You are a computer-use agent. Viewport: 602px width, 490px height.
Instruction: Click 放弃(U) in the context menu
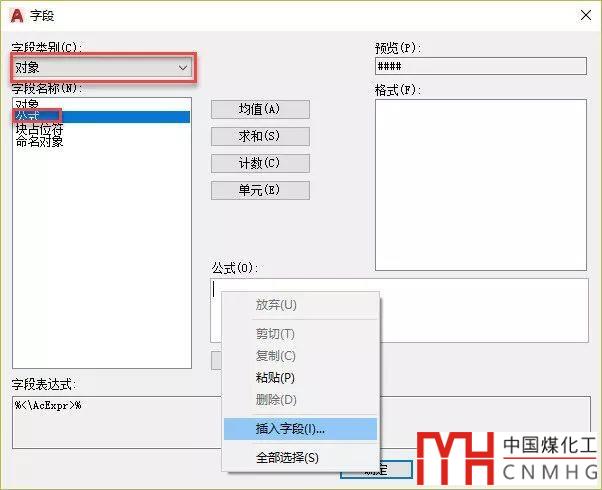276,305
